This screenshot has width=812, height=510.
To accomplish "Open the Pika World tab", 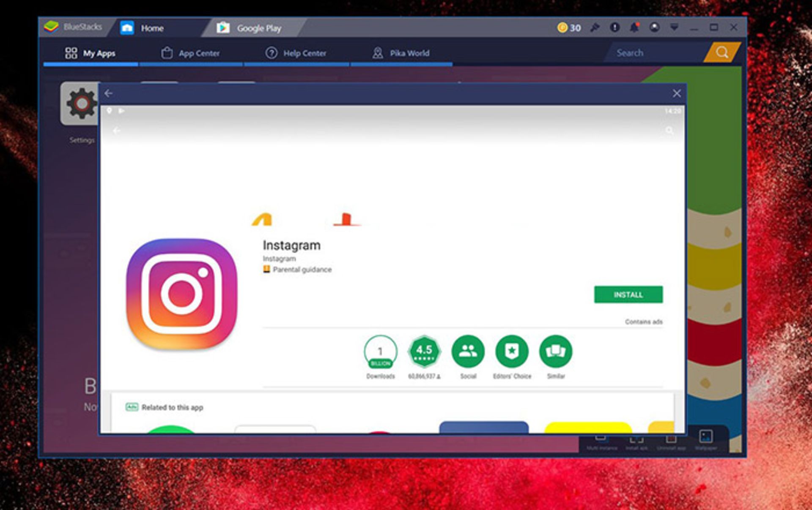I will tap(401, 53).
